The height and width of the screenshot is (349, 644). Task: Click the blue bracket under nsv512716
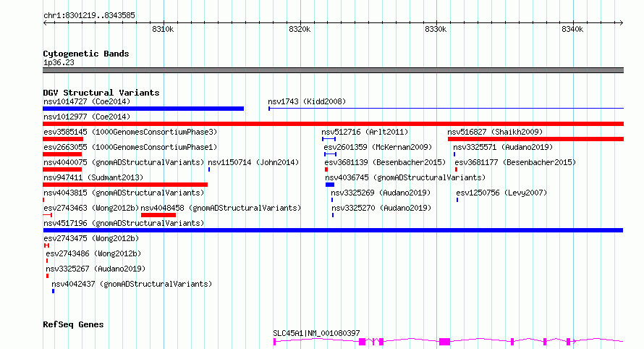(329, 139)
